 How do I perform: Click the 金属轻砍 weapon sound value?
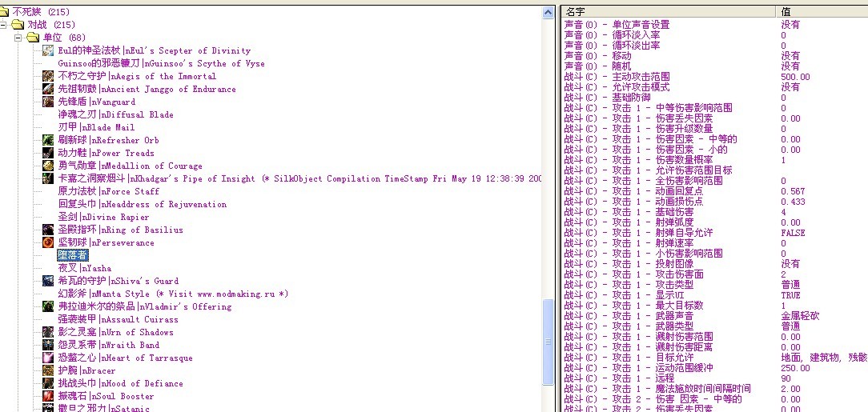pos(800,316)
